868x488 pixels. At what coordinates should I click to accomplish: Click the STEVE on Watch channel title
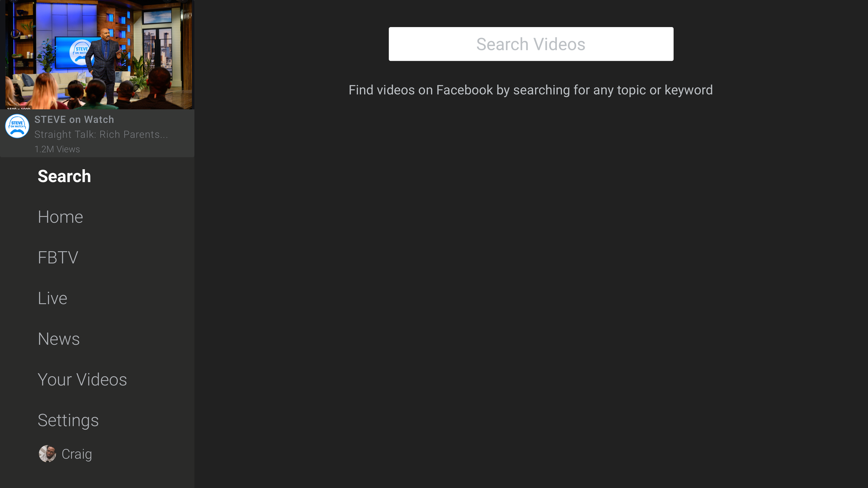pyautogui.click(x=74, y=119)
